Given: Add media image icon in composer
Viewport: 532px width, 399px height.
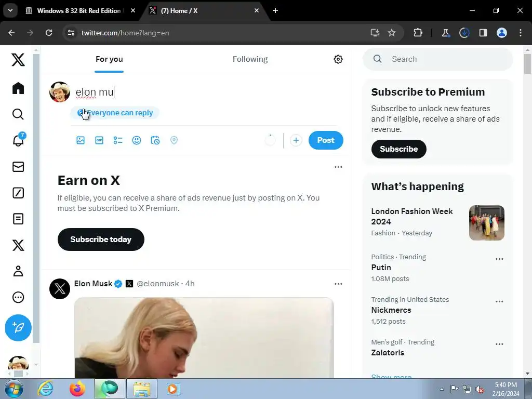Looking at the screenshot, I should pyautogui.click(x=81, y=140).
